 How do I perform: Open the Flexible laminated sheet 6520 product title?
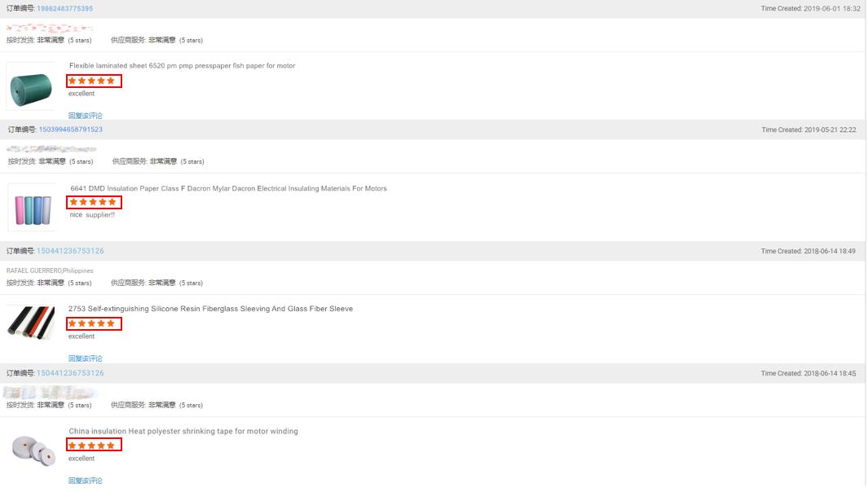[182, 66]
